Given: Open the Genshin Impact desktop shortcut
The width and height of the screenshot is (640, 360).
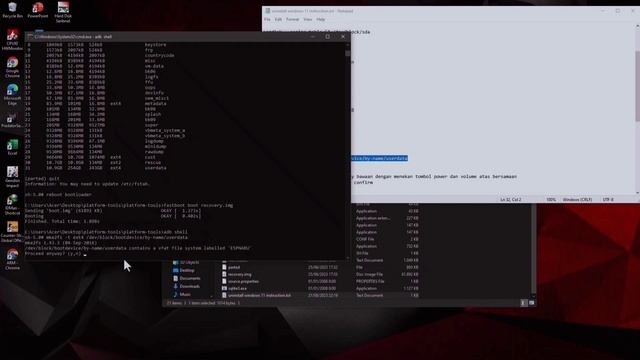Looking at the screenshot, I should (x=12, y=176).
